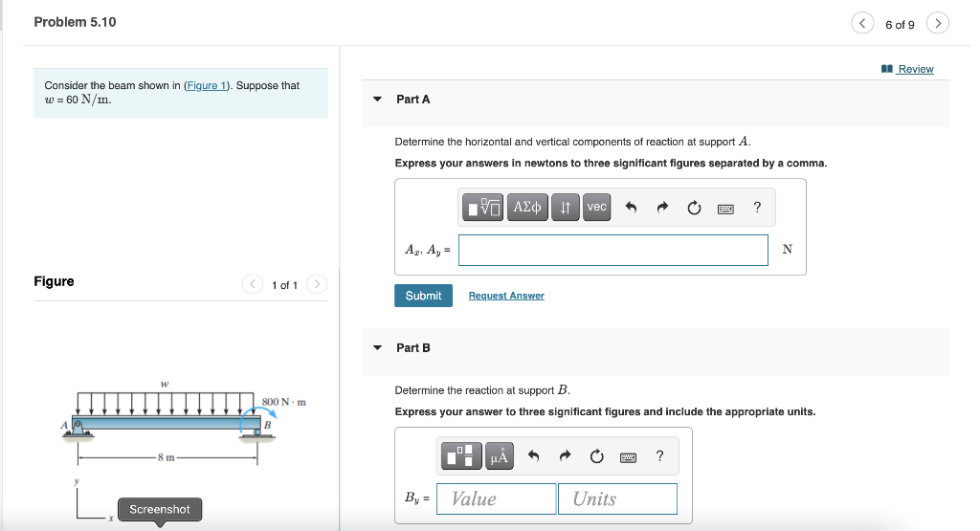Viewport: 980px width, 531px height.
Task: Open math templates button in Part A toolbar
Action: pos(482,207)
